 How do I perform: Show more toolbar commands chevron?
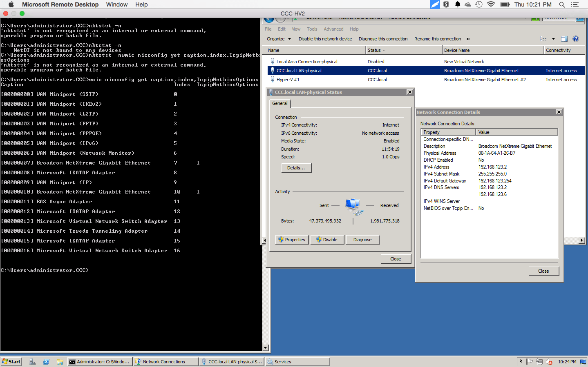(x=468, y=39)
